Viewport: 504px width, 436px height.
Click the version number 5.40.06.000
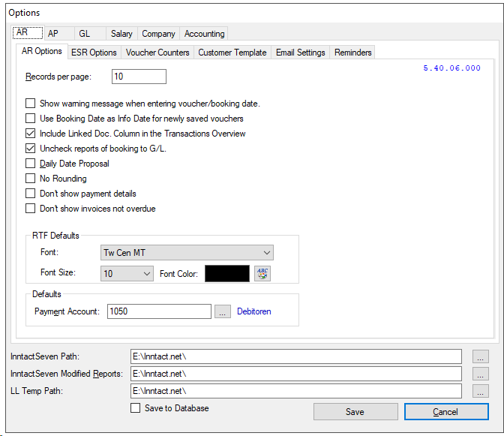coord(451,68)
